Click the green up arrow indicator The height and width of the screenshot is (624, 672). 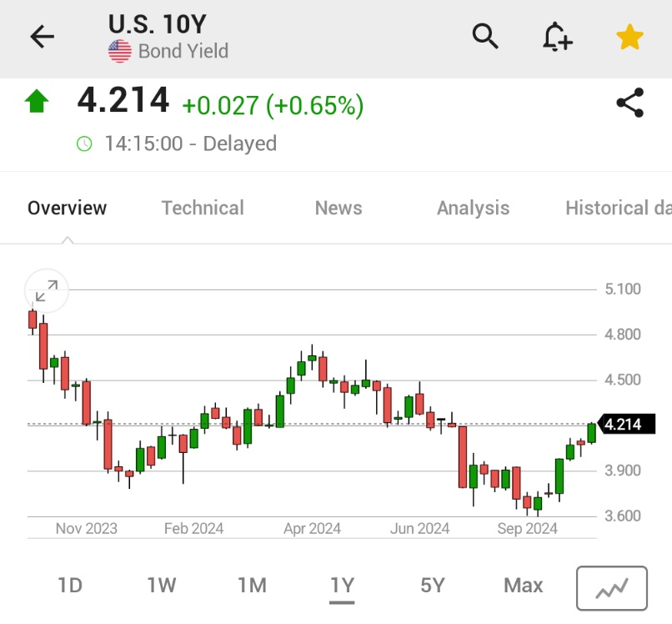tap(35, 100)
